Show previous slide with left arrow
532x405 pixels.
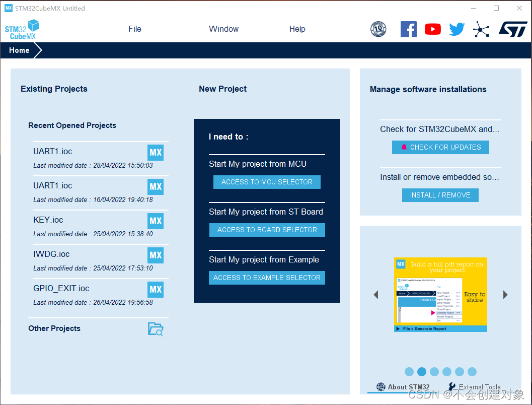click(375, 295)
